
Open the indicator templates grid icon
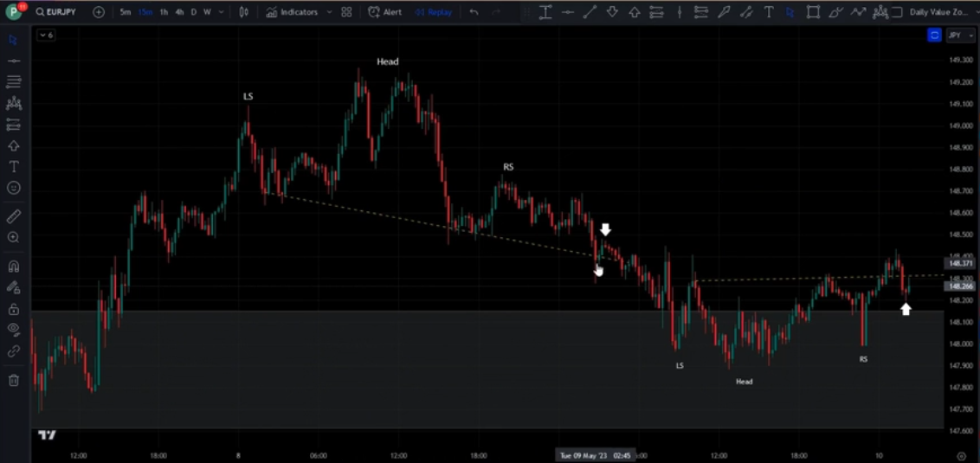347,12
